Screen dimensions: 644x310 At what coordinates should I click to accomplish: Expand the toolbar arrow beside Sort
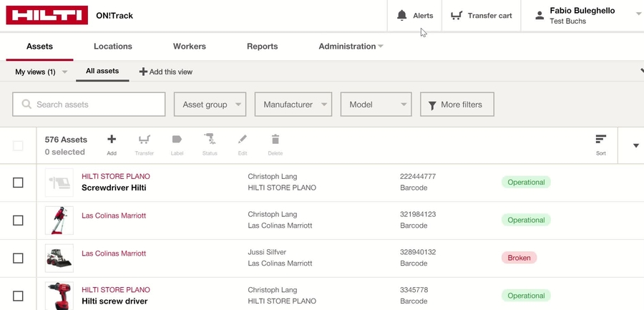point(636,145)
